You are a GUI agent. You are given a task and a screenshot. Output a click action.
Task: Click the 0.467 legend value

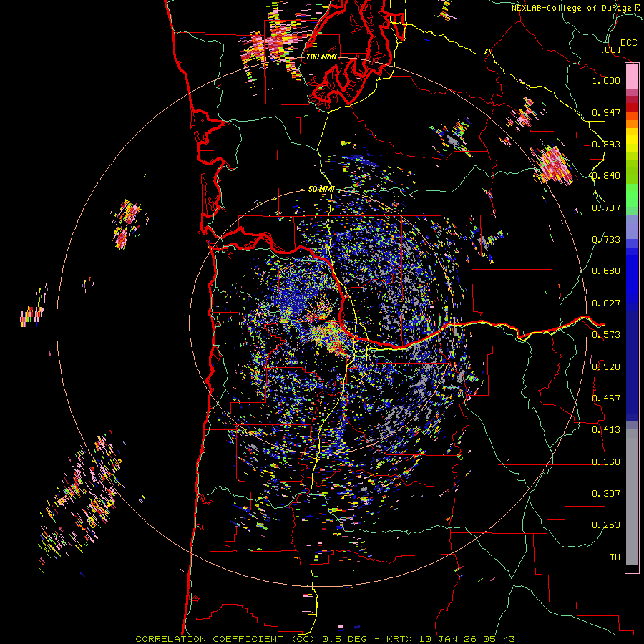(606, 399)
